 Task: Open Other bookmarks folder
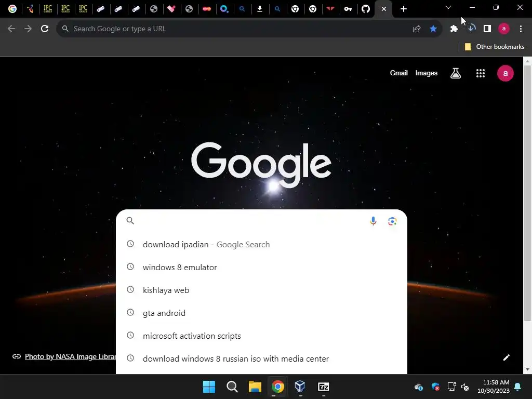coord(495,47)
